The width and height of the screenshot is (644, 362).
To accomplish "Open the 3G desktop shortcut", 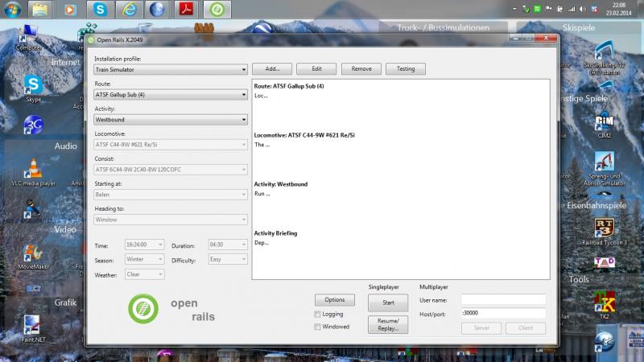I will pyautogui.click(x=33, y=125).
